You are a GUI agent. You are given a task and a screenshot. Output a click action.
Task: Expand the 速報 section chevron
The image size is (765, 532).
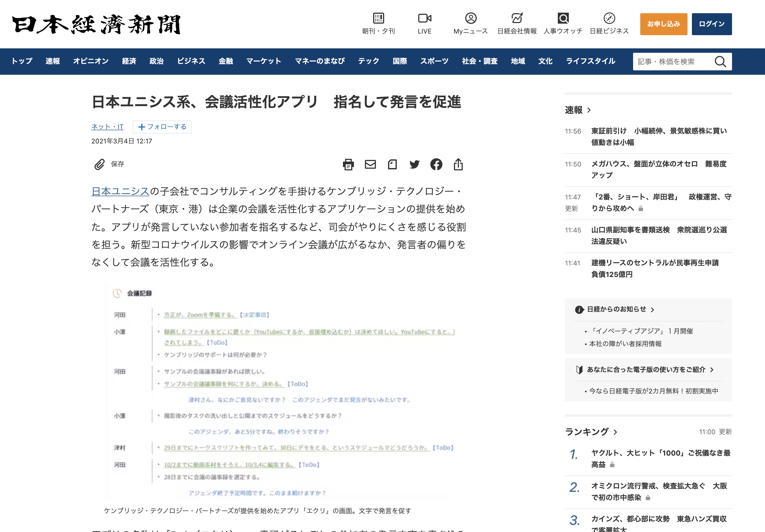(589, 110)
